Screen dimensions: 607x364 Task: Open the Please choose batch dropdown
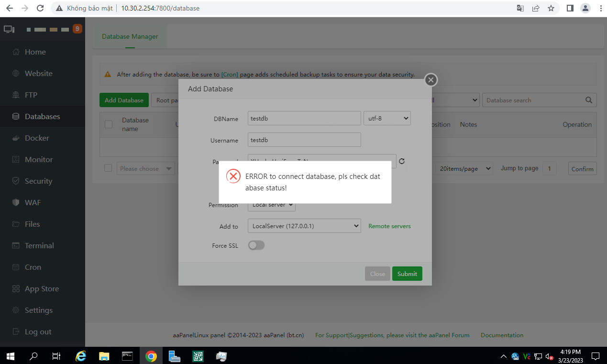click(146, 168)
